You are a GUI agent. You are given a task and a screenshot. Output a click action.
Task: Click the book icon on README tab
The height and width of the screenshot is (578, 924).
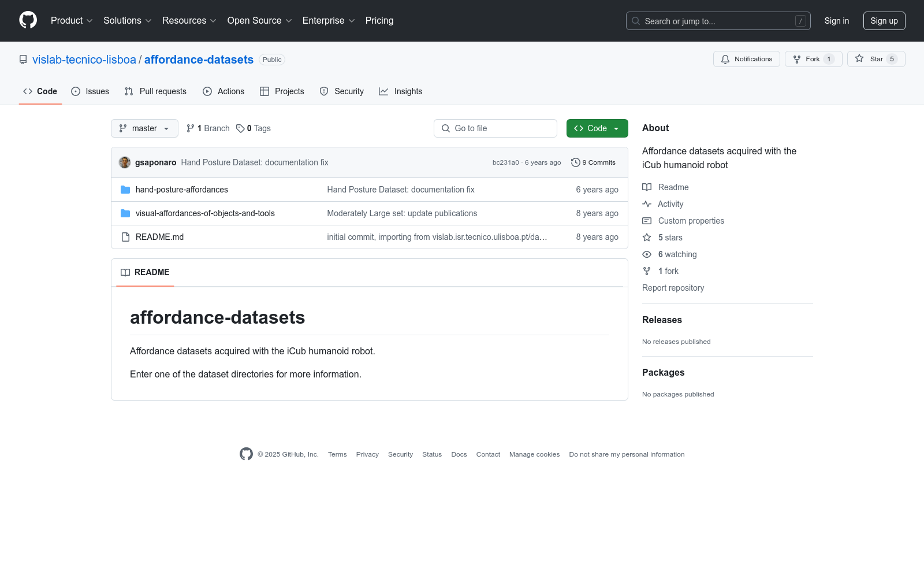point(125,272)
